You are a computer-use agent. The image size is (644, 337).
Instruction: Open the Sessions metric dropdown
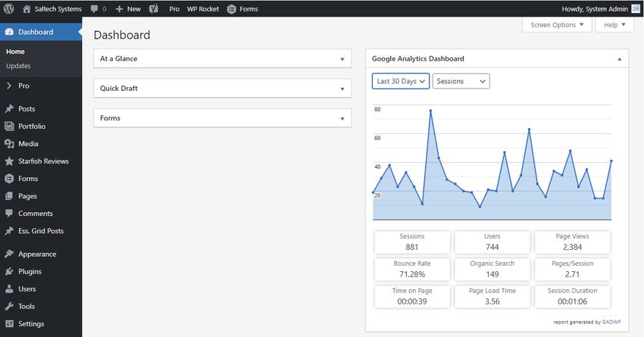coord(461,81)
